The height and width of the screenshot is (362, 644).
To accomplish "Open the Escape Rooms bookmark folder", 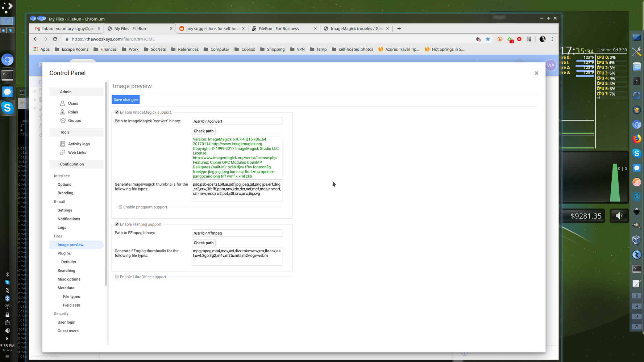I will pyautogui.click(x=71, y=49).
